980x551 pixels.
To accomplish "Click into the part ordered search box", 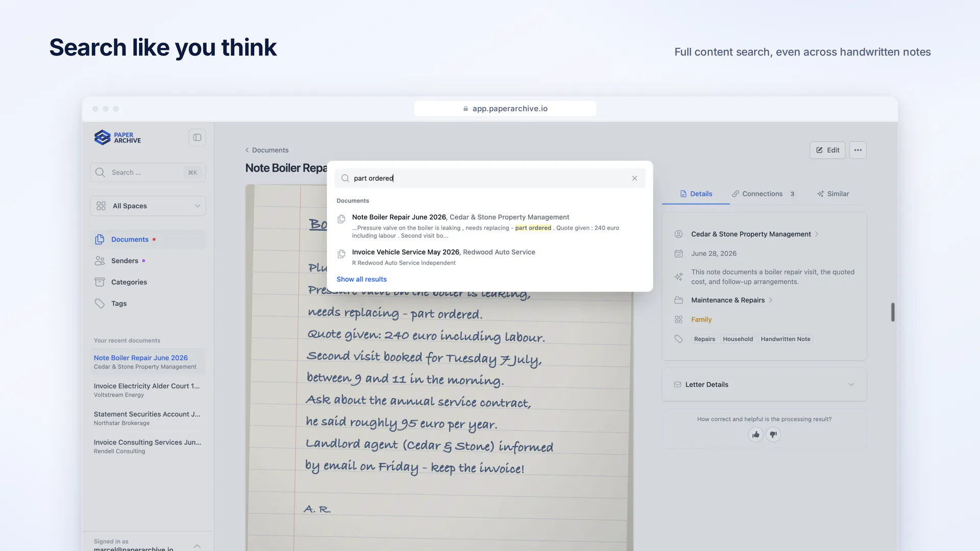I will (x=490, y=178).
